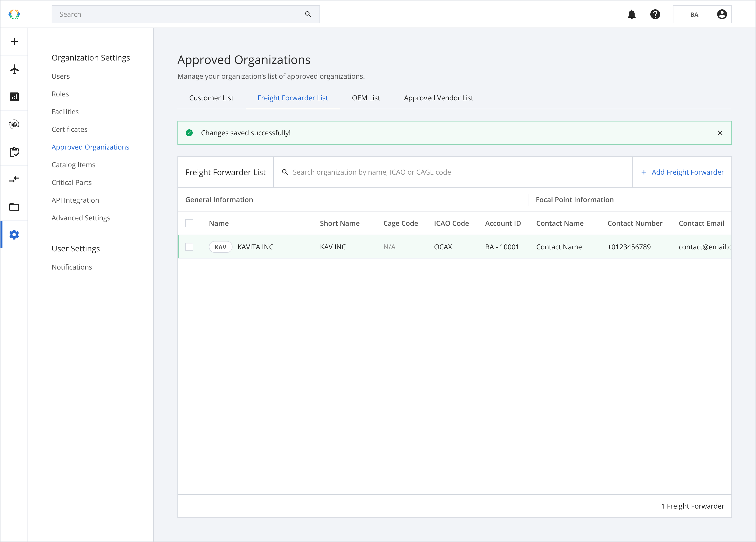Open Approved Organizations settings

tap(90, 147)
